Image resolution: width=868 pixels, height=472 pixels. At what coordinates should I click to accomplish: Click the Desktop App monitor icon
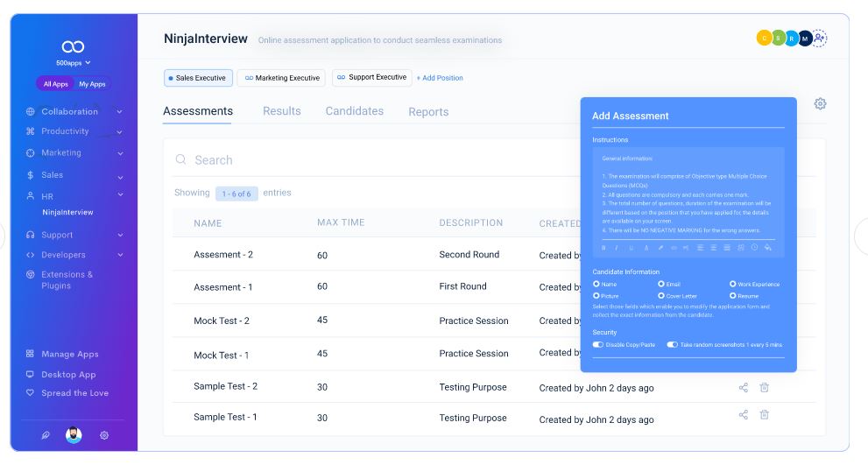tap(31, 374)
